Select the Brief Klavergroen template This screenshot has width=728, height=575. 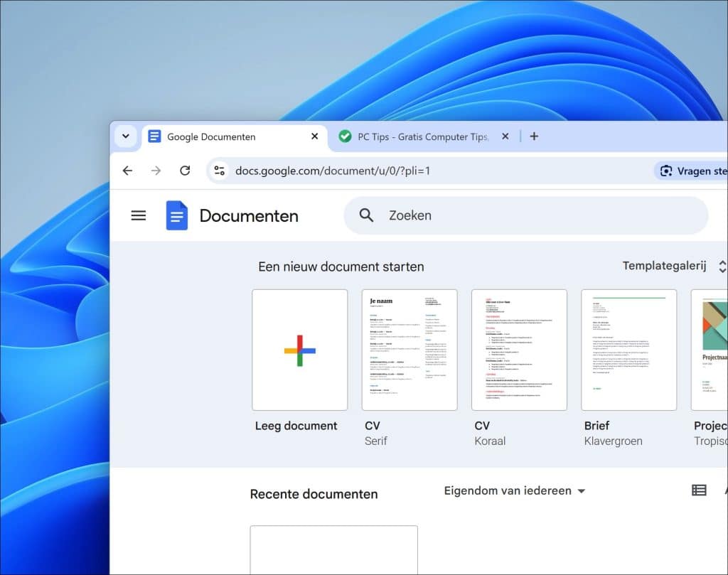pos(628,350)
